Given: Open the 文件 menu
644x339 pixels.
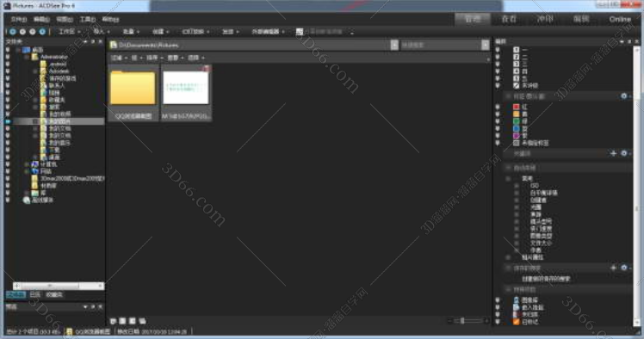Looking at the screenshot, I should (18, 19).
